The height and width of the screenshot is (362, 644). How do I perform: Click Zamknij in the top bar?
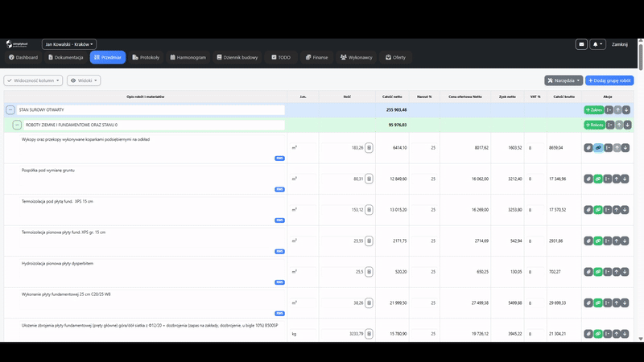(x=619, y=44)
